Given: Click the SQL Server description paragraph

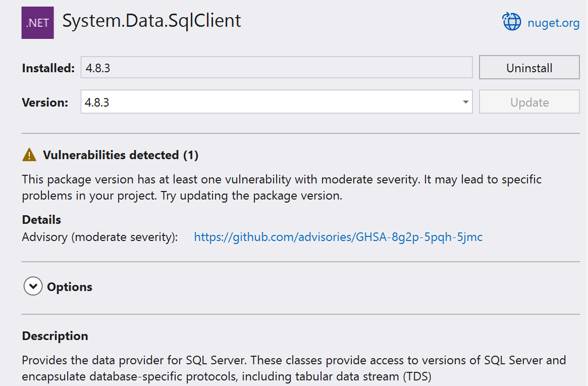Looking at the screenshot, I should click(293, 368).
